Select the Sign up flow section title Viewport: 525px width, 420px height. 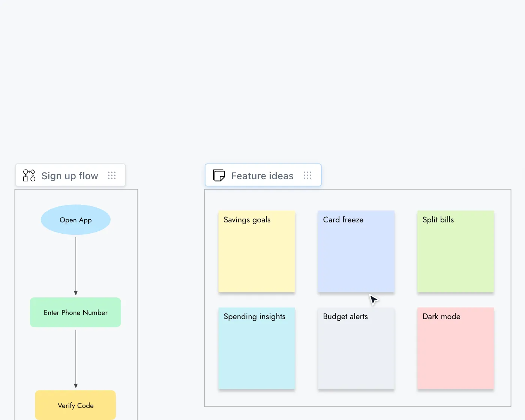pyautogui.click(x=70, y=176)
